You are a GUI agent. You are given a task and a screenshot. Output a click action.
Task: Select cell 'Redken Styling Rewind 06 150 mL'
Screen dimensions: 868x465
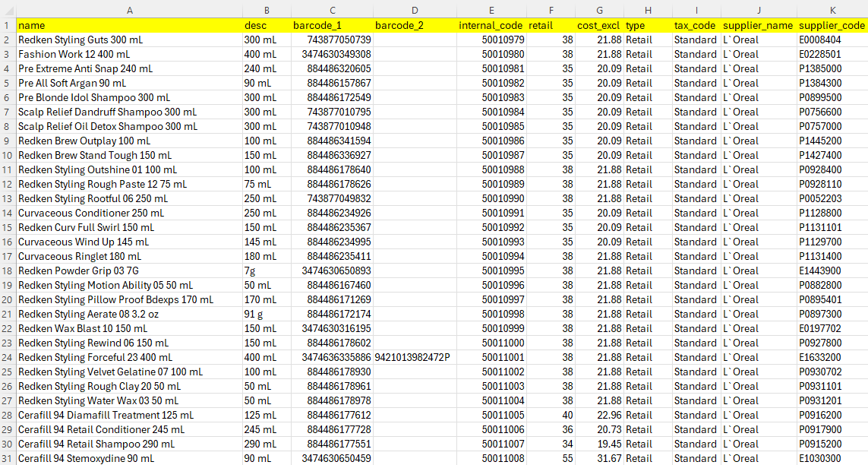tap(130, 343)
